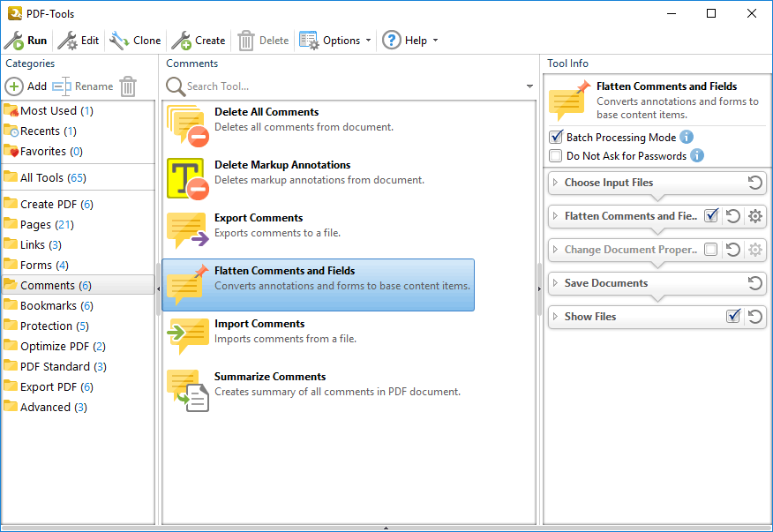The width and height of the screenshot is (773, 532).
Task: Select 'Exports comments to a file.' text
Action: 277,233
